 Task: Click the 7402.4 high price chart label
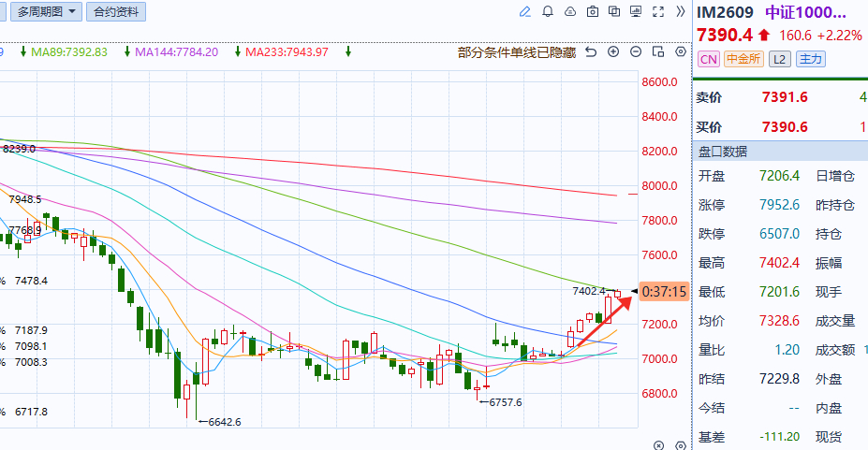click(588, 291)
